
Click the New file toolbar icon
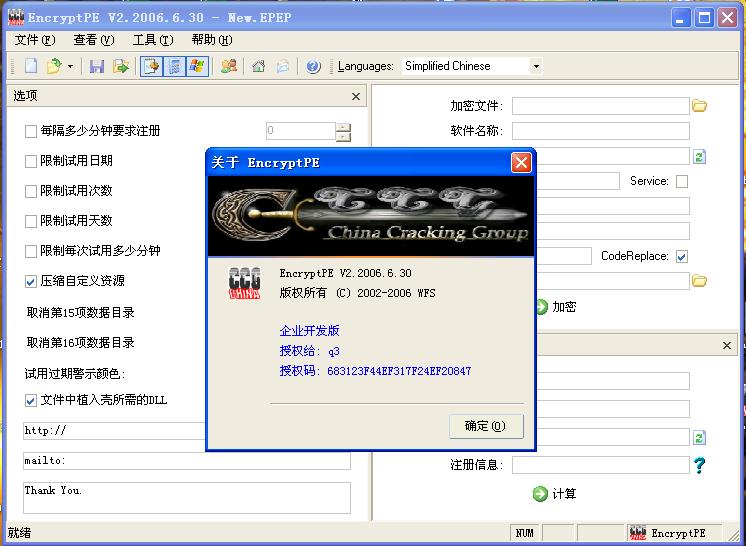coord(31,66)
